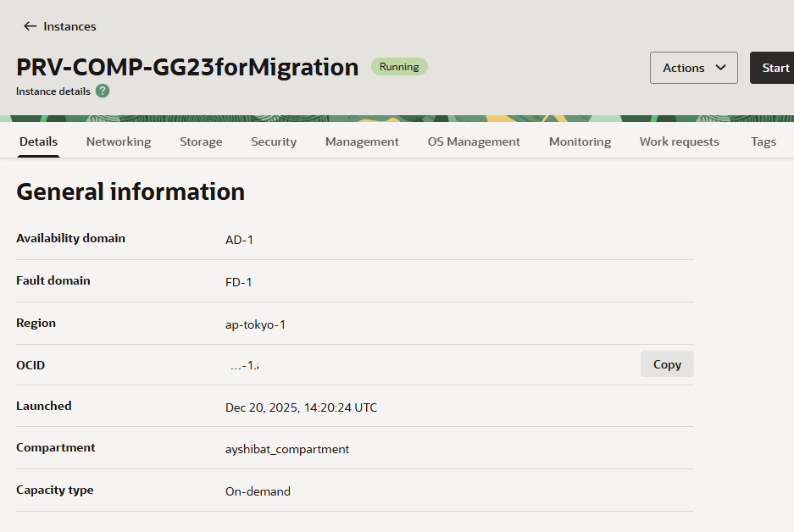Viewport: 794px width, 532px height.
Task: Click the ayshibat_compartment value
Action: pyautogui.click(x=287, y=449)
